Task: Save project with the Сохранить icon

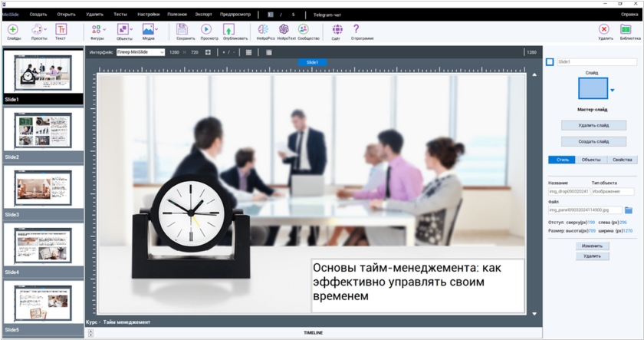Action: pyautogui.click(x=182, y=29)
